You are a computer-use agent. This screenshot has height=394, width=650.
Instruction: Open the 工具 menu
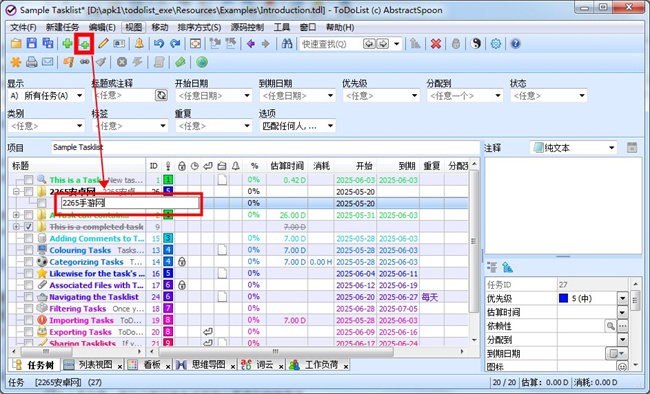281,27
